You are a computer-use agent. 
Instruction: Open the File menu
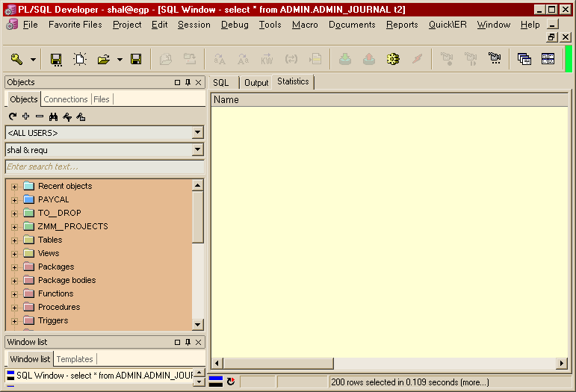coord(30,25)
